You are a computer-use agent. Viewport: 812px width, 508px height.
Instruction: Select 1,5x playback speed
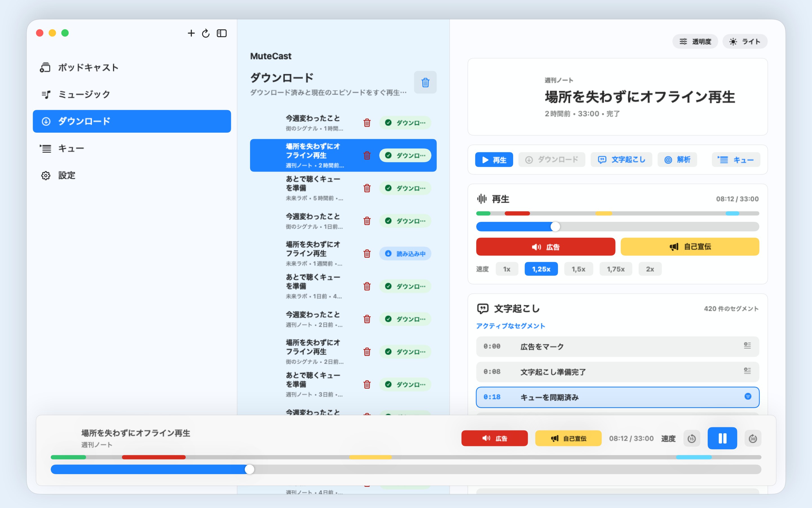579,269
